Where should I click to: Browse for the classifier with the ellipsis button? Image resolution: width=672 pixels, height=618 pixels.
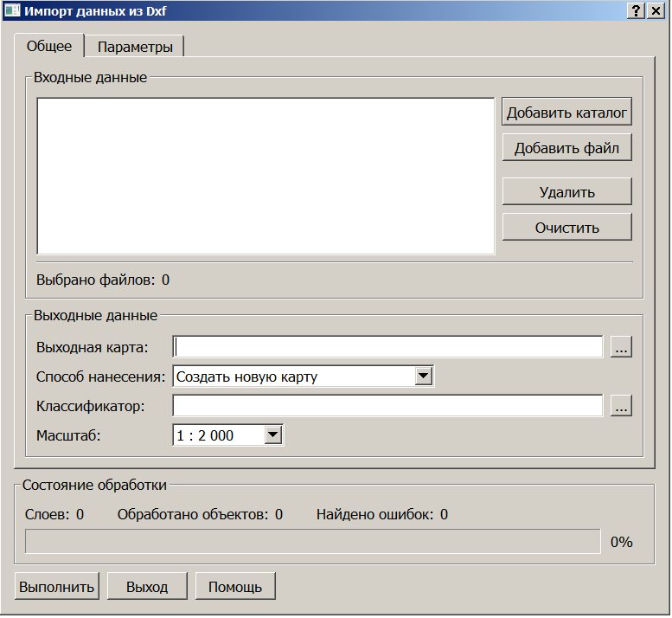pyautogui.click(x=622, y=406)
